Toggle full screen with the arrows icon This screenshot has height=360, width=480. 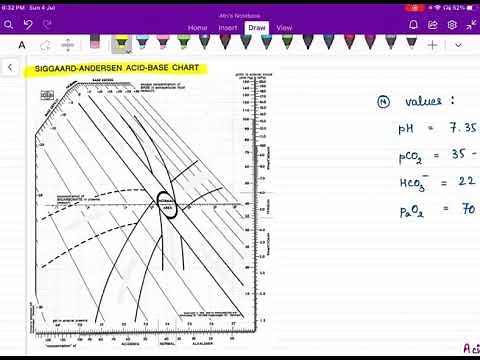(x=471, y=25)
